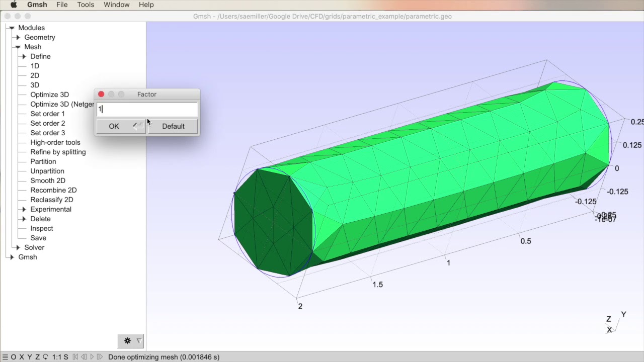The height and width of the screenshot is (362, 644).
Task: Select the Geometry module label
Action: 40,37
